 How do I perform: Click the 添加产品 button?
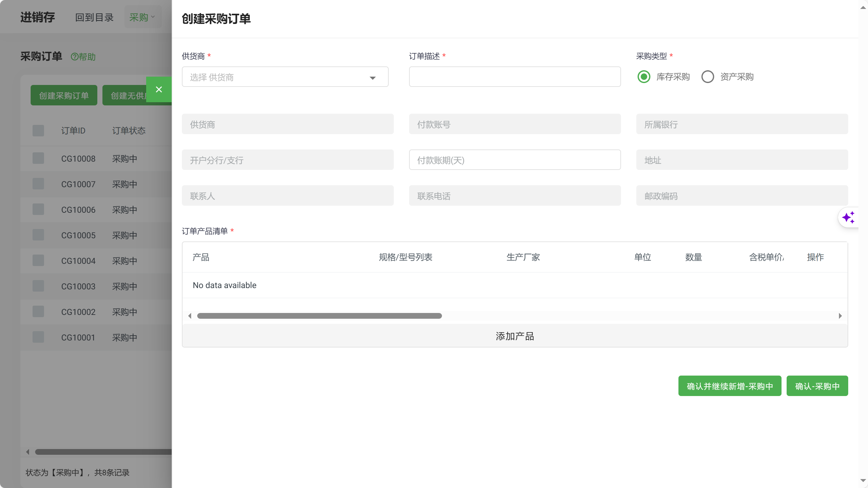pos(514,336)
